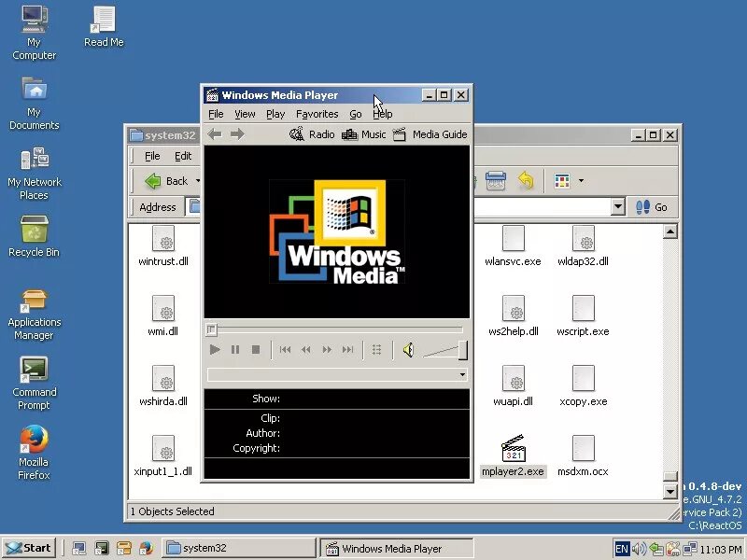Screen dimensions: 747x560
Task: Select the wshirda.dll file
Action: 163,385
